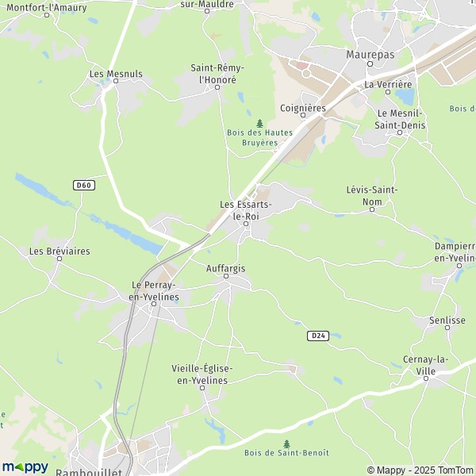
Task: Click the Mappy logo
Action: tap(25, 467)
